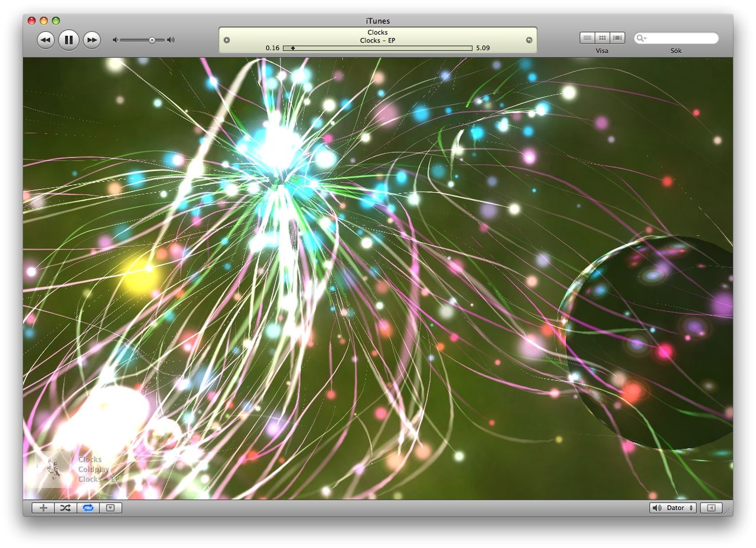Click the high volume speaker icon
This screenshot has height=548, width=756.
tap(171, 40)
